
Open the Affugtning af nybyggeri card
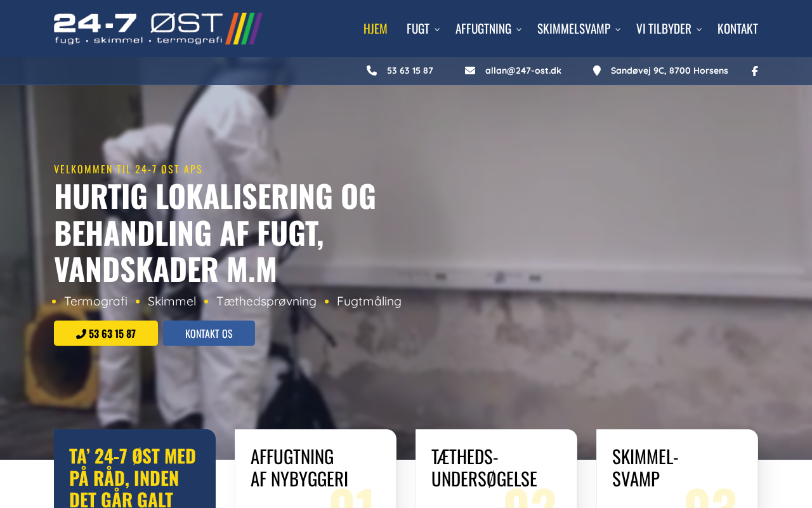click(x=315, y=469)
